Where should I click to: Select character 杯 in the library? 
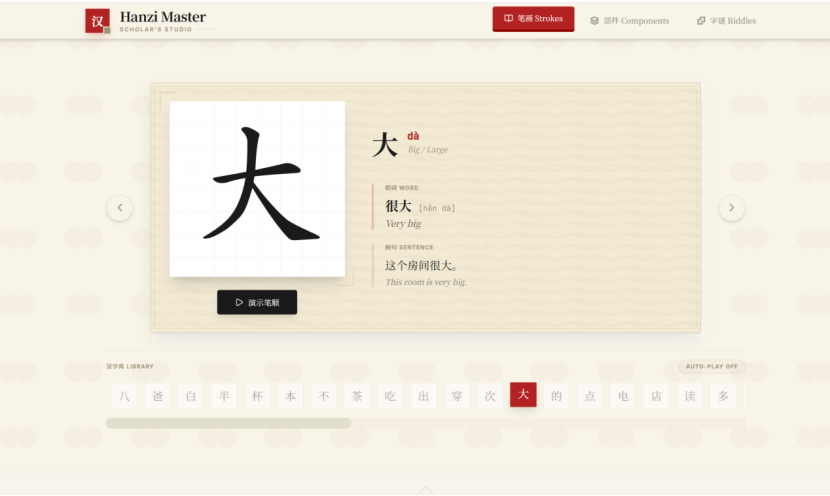coord(257,396)
